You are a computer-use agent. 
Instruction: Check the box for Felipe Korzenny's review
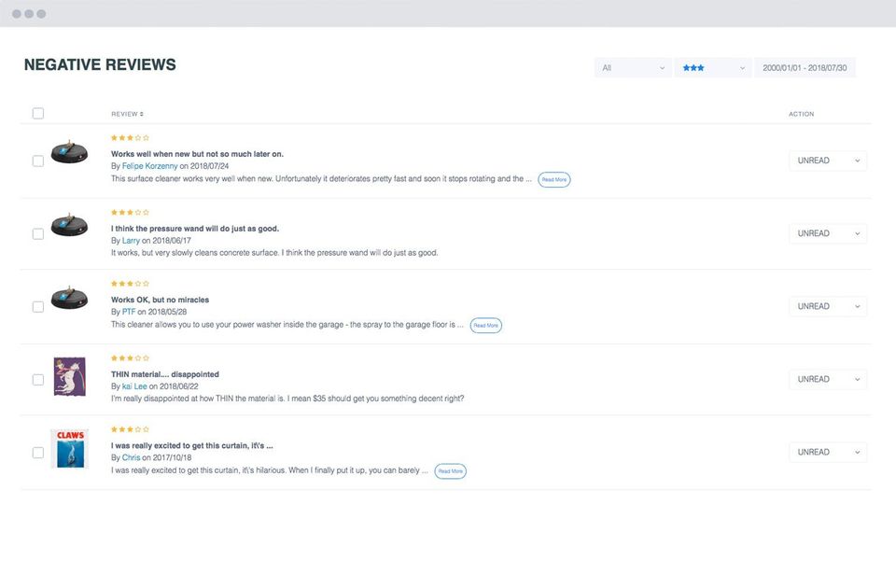click(38, 161)
